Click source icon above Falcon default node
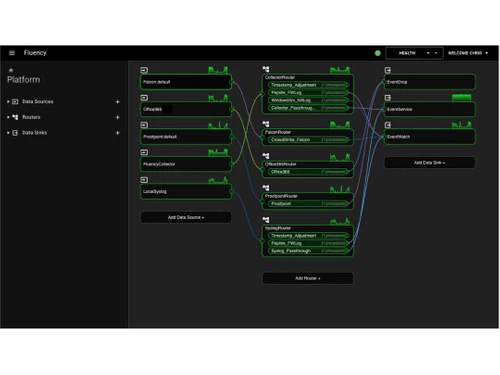Image resolution: width=500 pixels, height=375 pixels. pyautogui.click(x=144, y=70)
